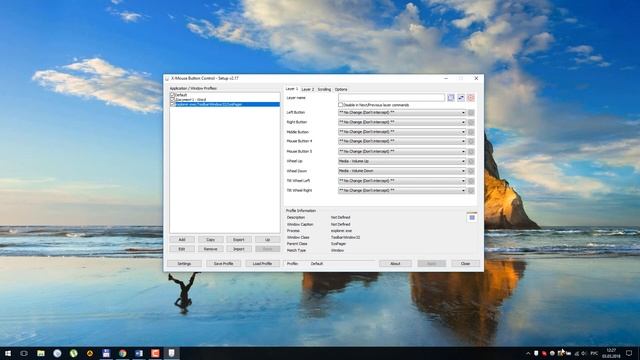Open the Middle Button action dropdown
This screenshot has height=360, width=640.
pos(402,132)
